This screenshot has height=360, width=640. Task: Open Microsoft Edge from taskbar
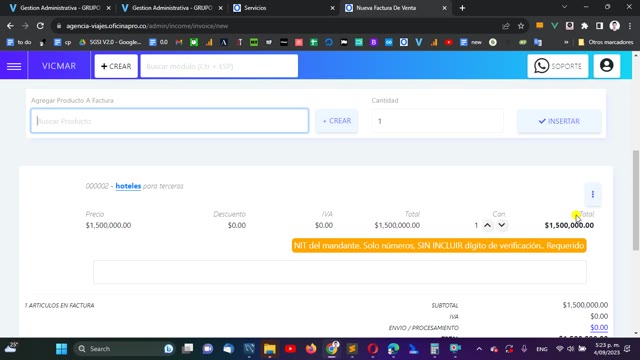pyautogui.click(x=393, y=349)
